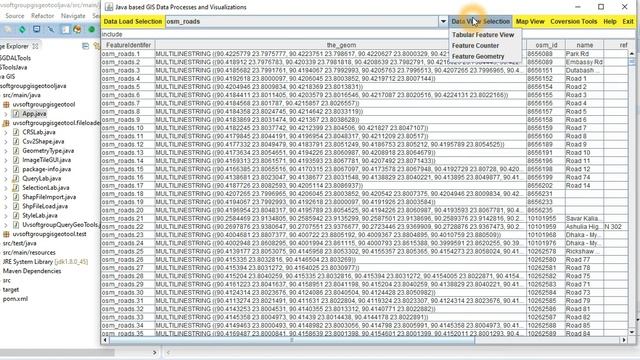Expand the StyleLab.java tree node

[x=6, y=216]
